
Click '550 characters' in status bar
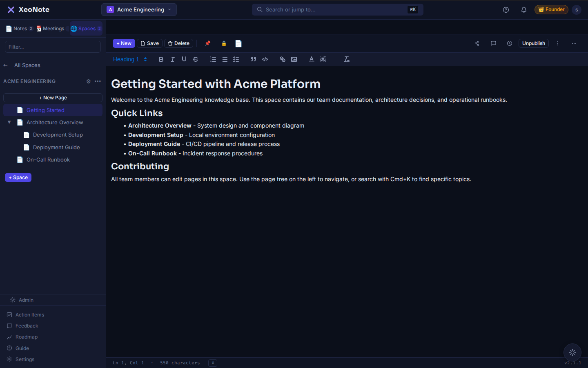pos(180,363)
